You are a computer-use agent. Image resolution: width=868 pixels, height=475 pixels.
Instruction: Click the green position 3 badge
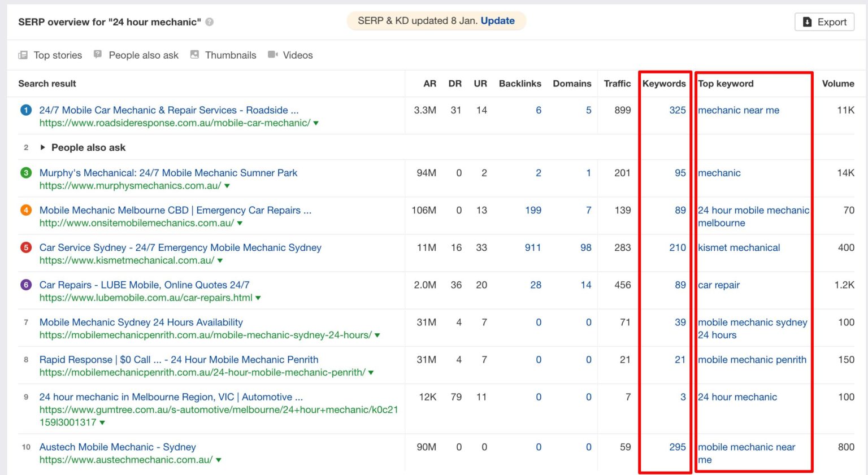coord(26,173)
